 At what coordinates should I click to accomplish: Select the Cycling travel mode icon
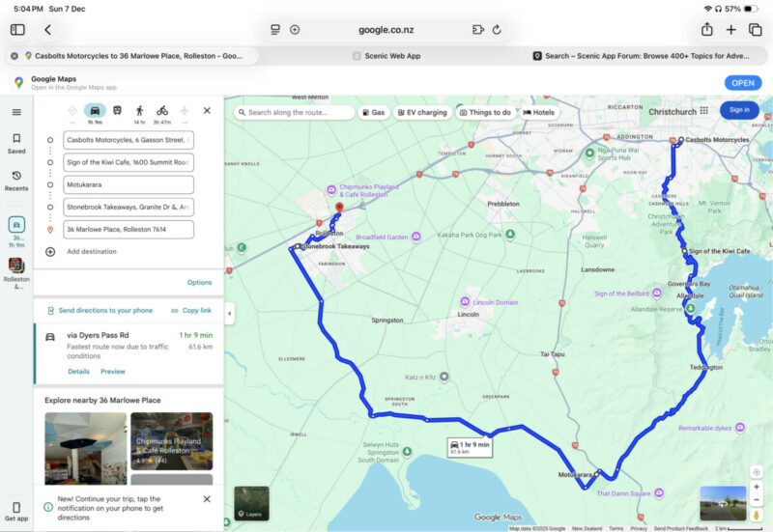(x=162, y=111)
